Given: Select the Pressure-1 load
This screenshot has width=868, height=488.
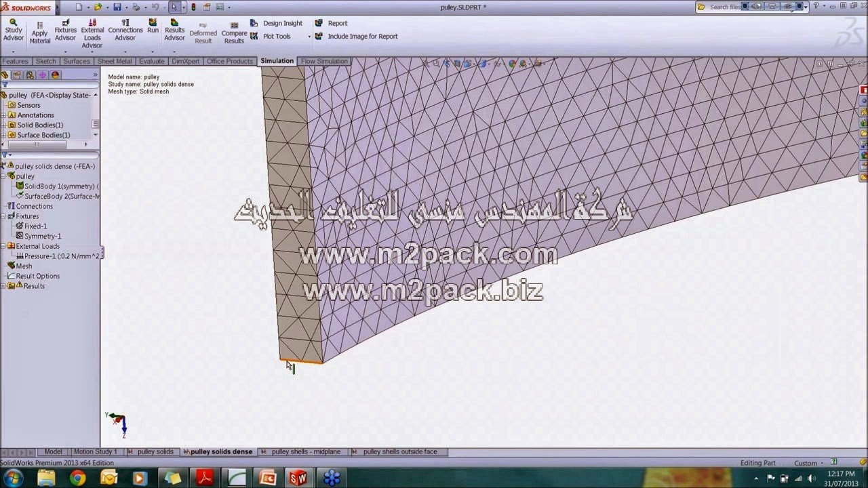Looking at the screenshot, I should click(x=58, y=256).
